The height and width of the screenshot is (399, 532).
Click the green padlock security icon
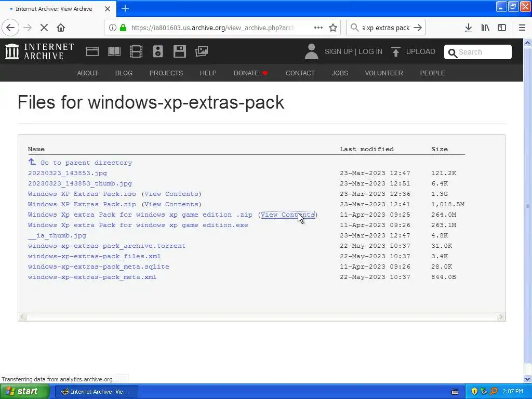[x=123, y=28]
